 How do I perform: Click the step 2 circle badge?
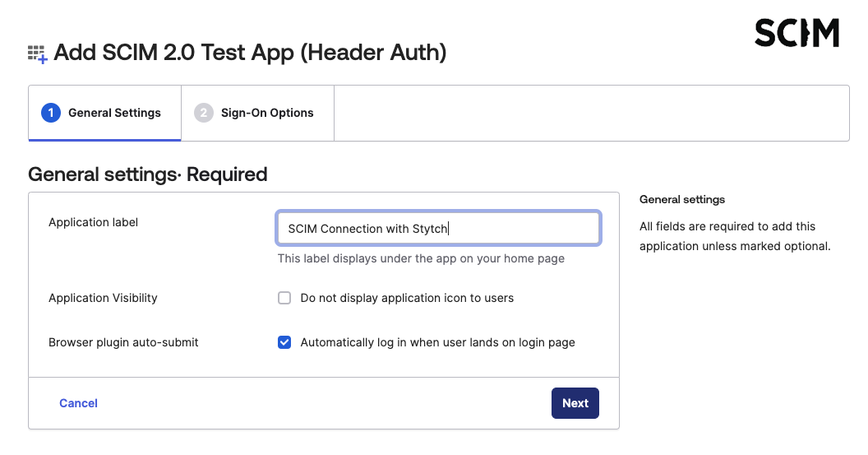[x=204, y=113]
